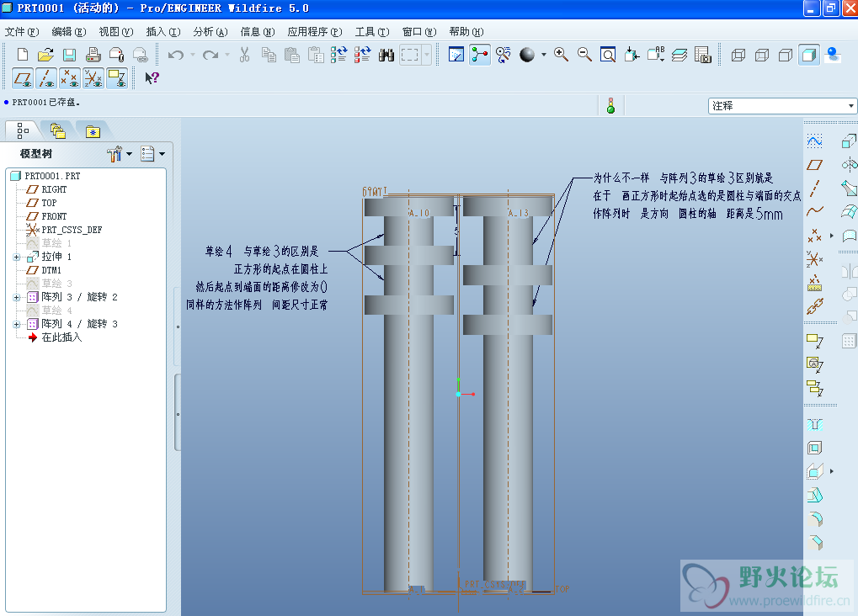This screenshot has width=858, height=616.
Task: Create a new file with New icon
Action: pyautogui.click(x=23, y=55)
